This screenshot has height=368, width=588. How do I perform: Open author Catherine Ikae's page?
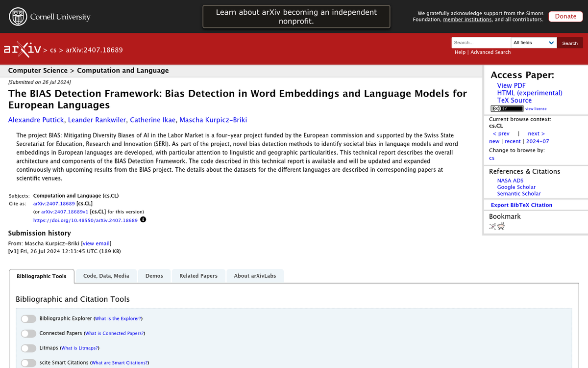pos(153,120)
